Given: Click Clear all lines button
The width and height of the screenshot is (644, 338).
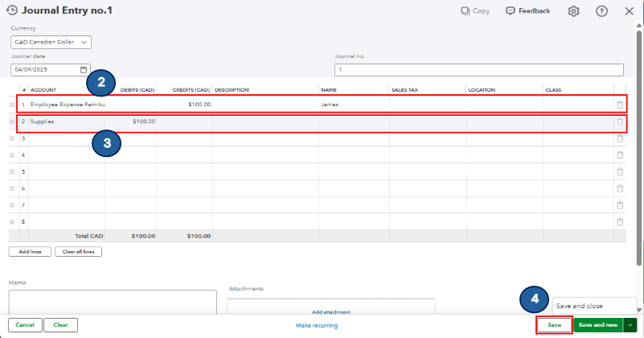Looking at the screenshot, I should [79, 252].
